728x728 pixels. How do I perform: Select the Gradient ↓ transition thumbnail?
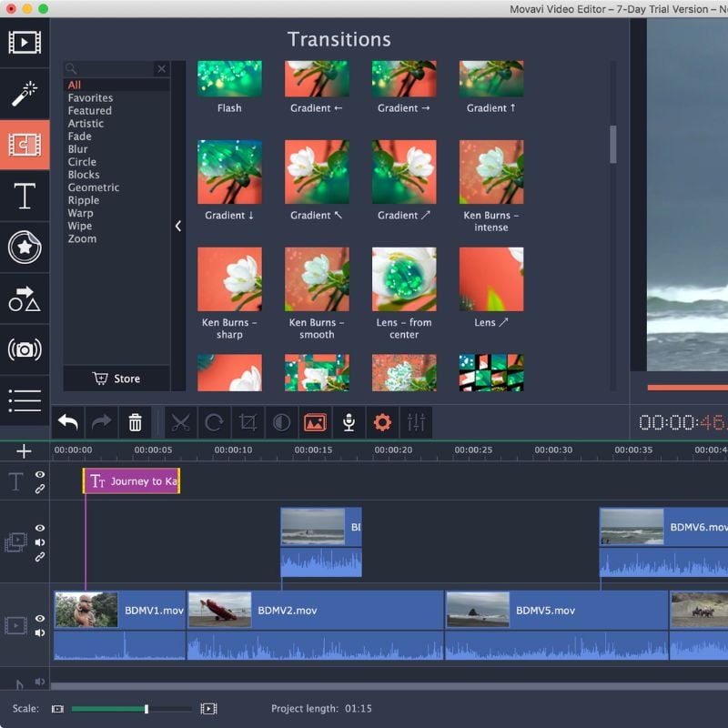point(229,172)
